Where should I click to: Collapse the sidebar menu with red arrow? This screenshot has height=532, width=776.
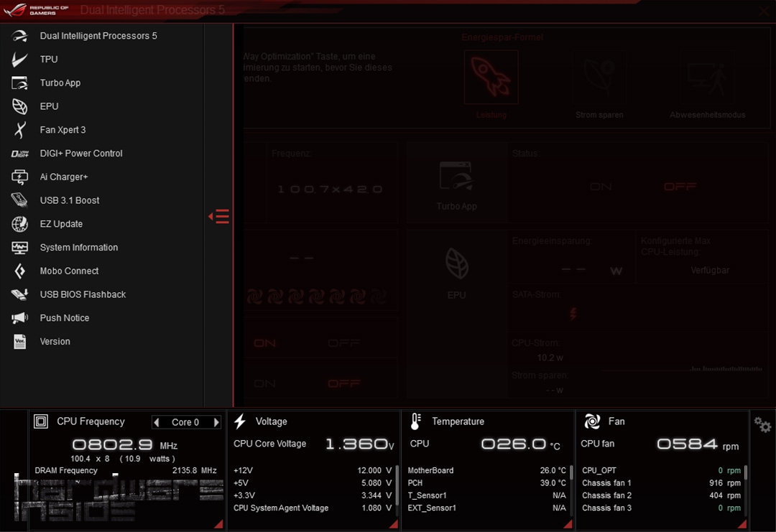pyautogui.click(x=218, y=216)
